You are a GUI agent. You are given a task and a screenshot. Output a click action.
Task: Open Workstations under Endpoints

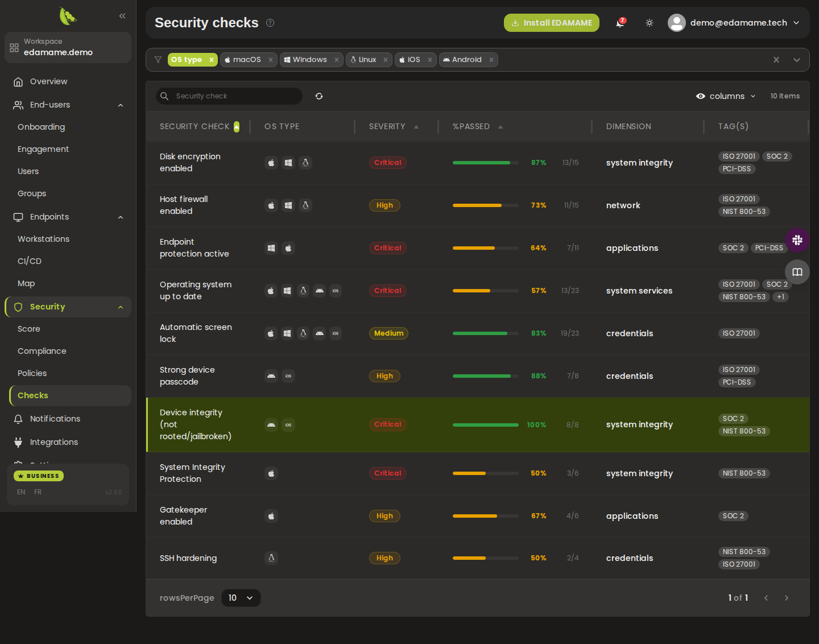[x=43, y=239]
